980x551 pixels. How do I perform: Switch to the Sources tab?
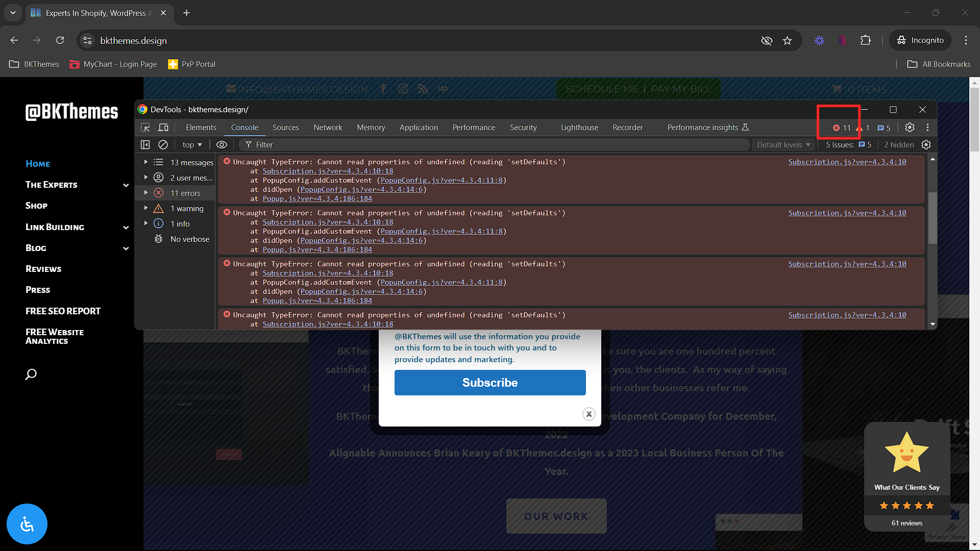285,128
